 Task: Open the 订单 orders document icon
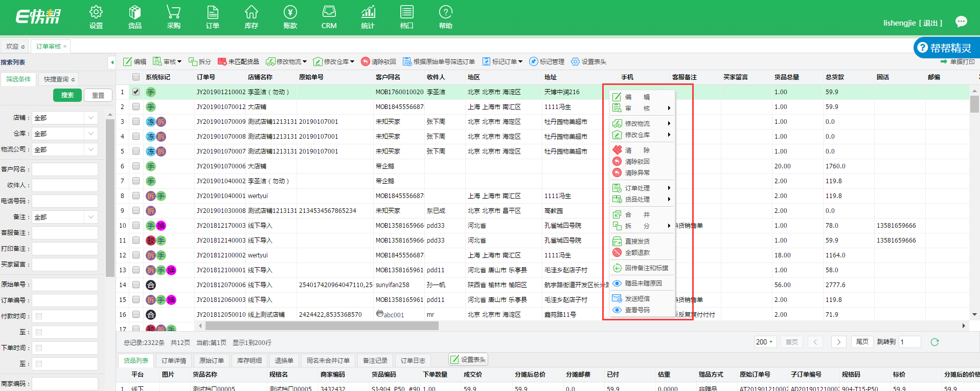point(213,17)
